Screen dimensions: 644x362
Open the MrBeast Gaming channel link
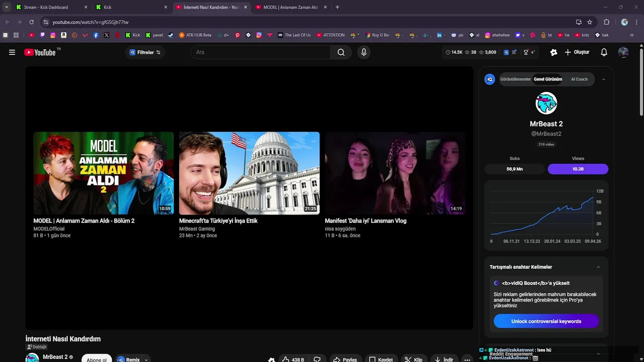(x=197, y=229)
